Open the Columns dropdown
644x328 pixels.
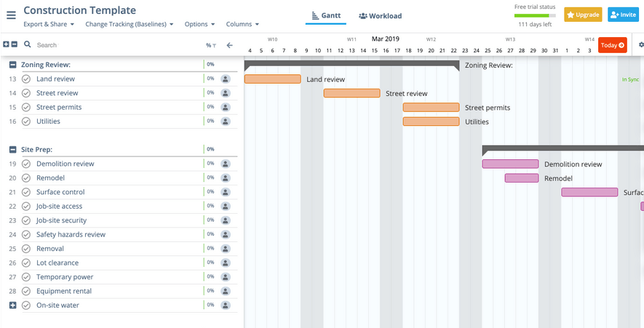(x=242, y=24)
